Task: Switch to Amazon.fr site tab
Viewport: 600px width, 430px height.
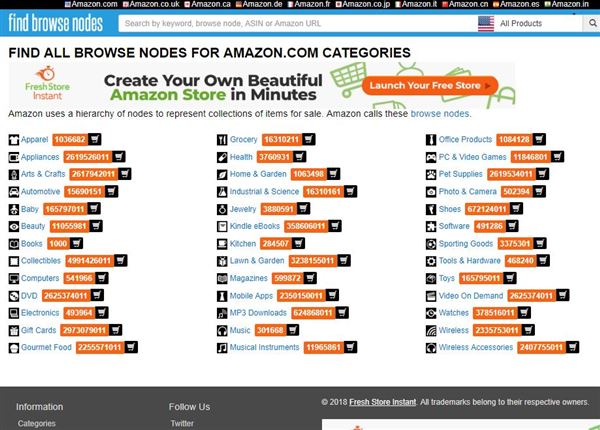Action: 309,4
